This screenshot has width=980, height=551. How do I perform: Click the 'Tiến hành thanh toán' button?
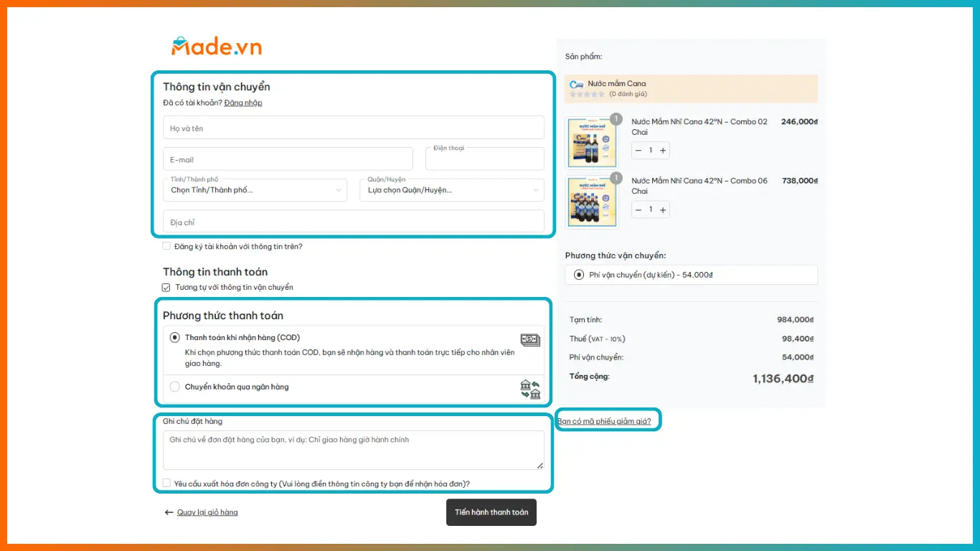coord(491,512)
